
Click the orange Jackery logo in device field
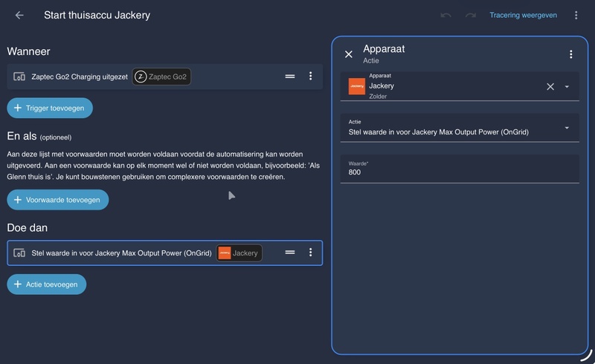(x=357, y=86)
